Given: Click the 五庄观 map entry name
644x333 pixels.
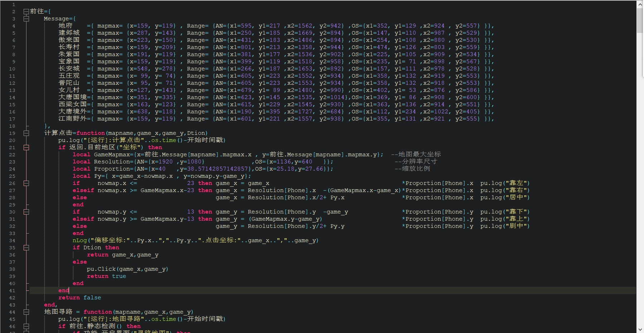Looking at the screenshot, I should point(69,76).
